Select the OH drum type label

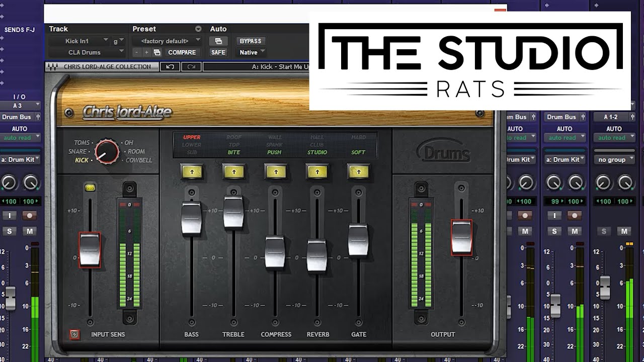point(129,143)
